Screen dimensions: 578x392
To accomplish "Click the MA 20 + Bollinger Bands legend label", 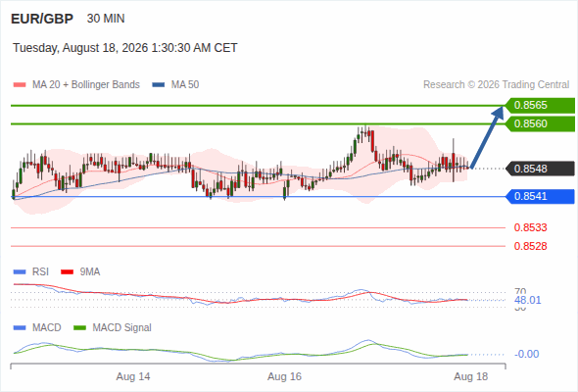I will pyautogui.click(x=86, y=85).
